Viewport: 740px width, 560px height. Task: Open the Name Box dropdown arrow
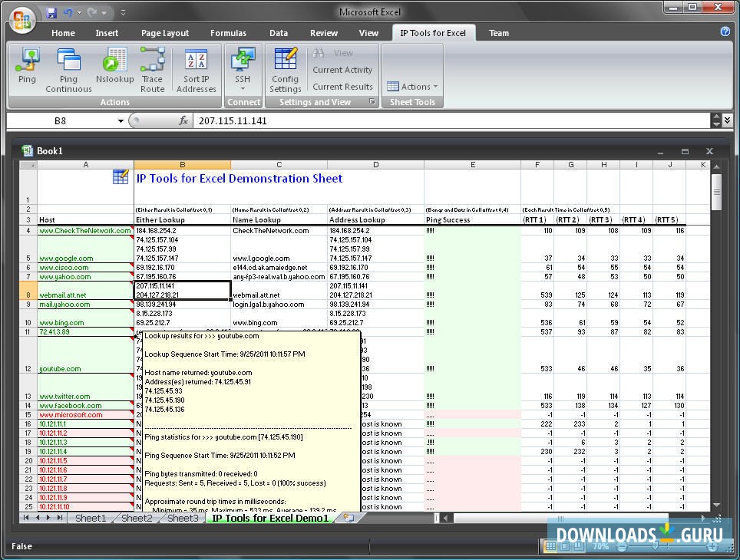pyautogui.click(x=121, y=121)
